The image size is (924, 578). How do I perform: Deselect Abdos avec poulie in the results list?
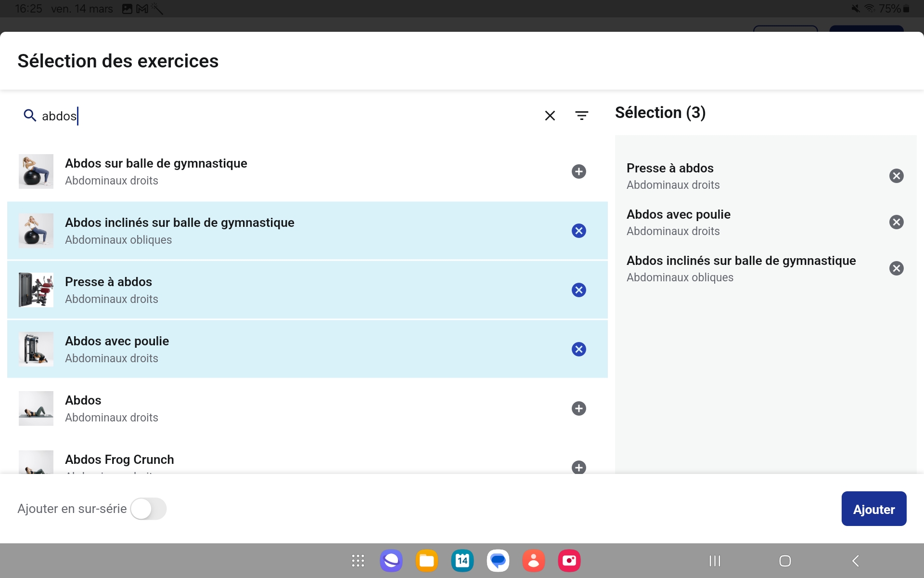[x=579, y=349]
